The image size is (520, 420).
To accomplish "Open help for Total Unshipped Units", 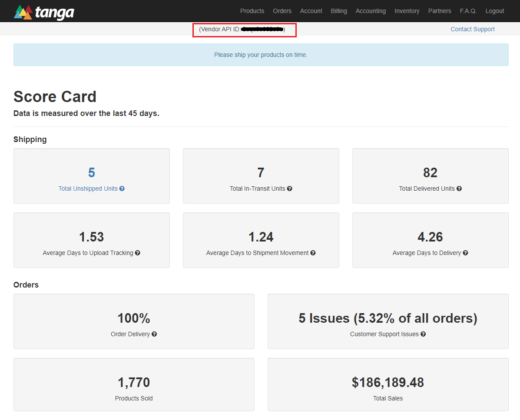I will tap(122, 189).
